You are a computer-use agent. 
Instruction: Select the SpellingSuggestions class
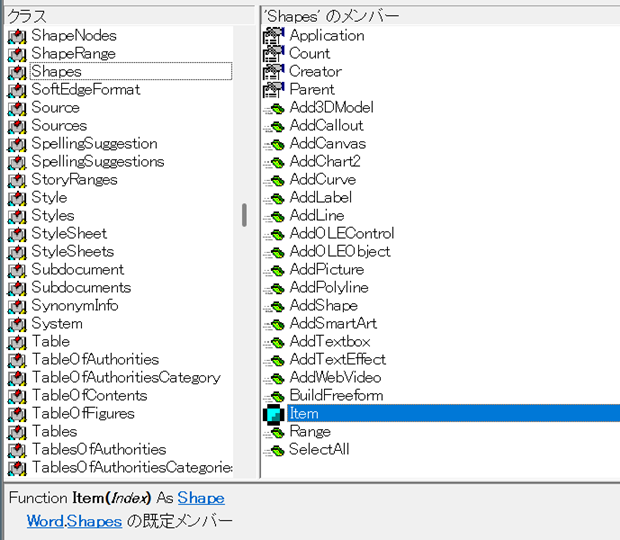(98, 161)
